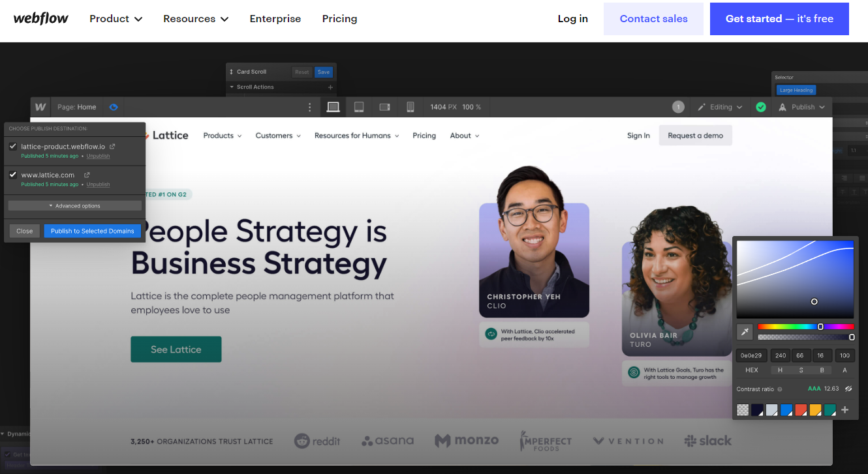Screen dimensions: 868x474
Task: Click the Large Heading selector tag
Action: pyautogui.click(x=796, y=90)
